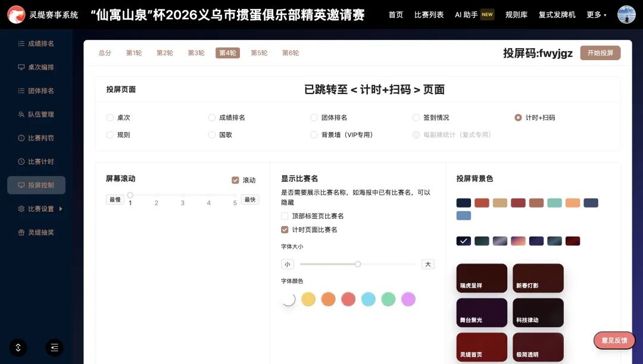Click the 最慢 scroll speed button

[x=115, y=199]
